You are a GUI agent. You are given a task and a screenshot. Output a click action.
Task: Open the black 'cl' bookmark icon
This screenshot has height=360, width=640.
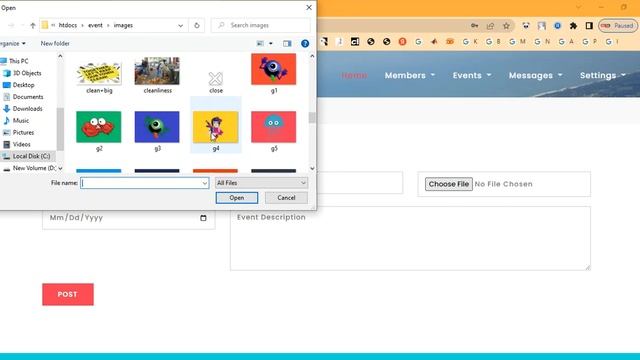[355, 42]
